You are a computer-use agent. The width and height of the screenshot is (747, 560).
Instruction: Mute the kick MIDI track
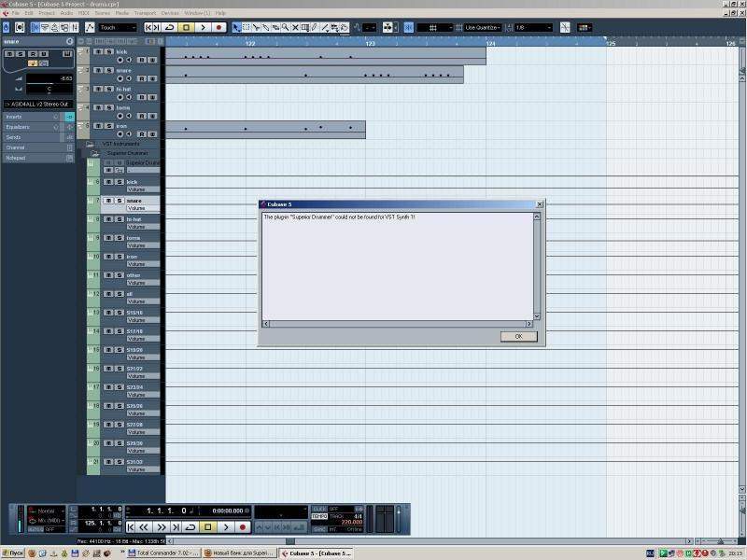click(99, 52)
